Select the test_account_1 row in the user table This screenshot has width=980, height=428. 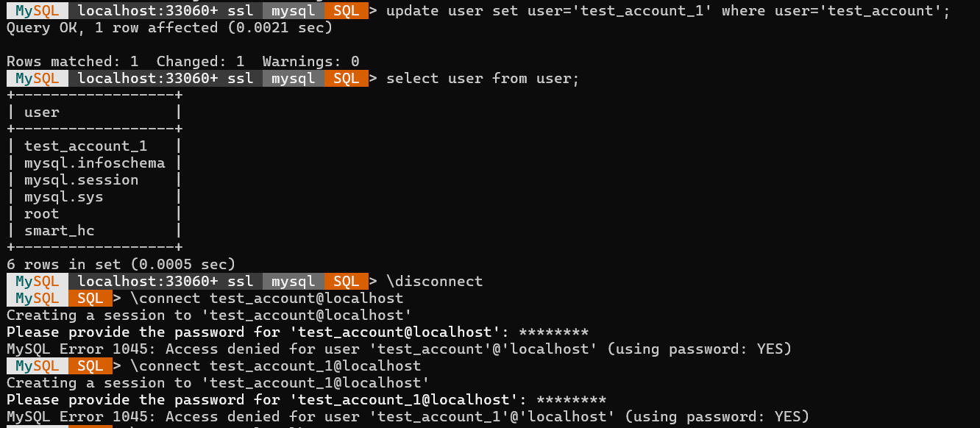[x=94, y=146]
